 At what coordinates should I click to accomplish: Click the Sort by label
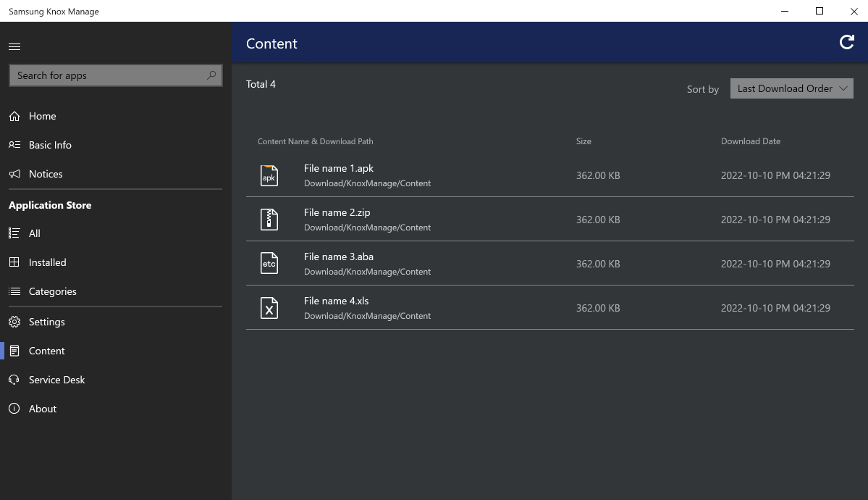(x=702, y=89)
